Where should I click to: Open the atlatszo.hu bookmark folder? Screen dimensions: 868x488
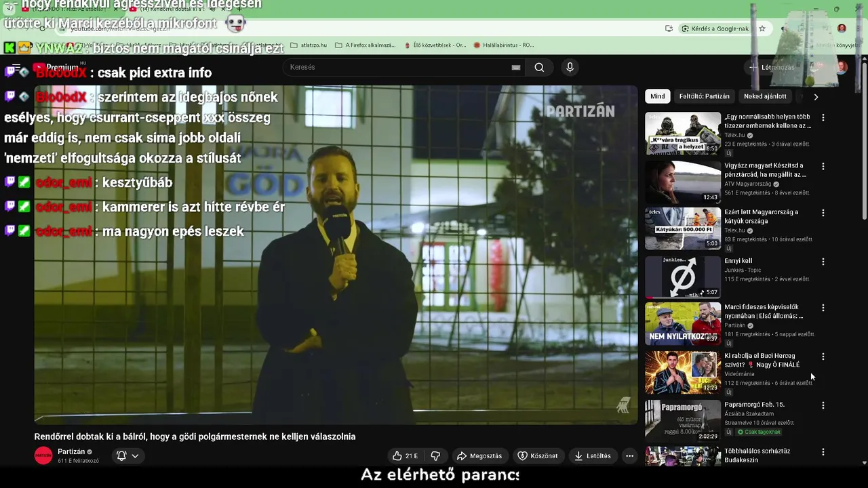click(x=309, y=45)
